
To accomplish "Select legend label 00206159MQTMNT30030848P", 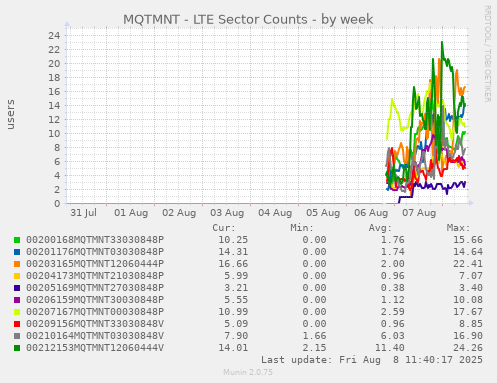I will click(x=95, y=300).
